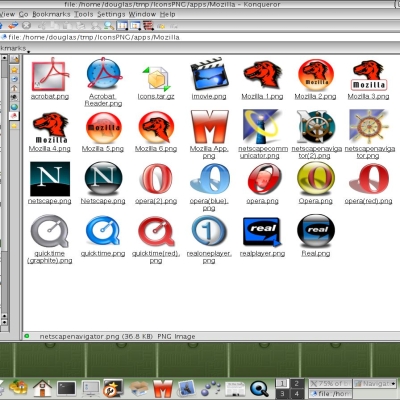
Task: Activate the 'file:/hom' taskbar entry
Action: click(331, 394)
